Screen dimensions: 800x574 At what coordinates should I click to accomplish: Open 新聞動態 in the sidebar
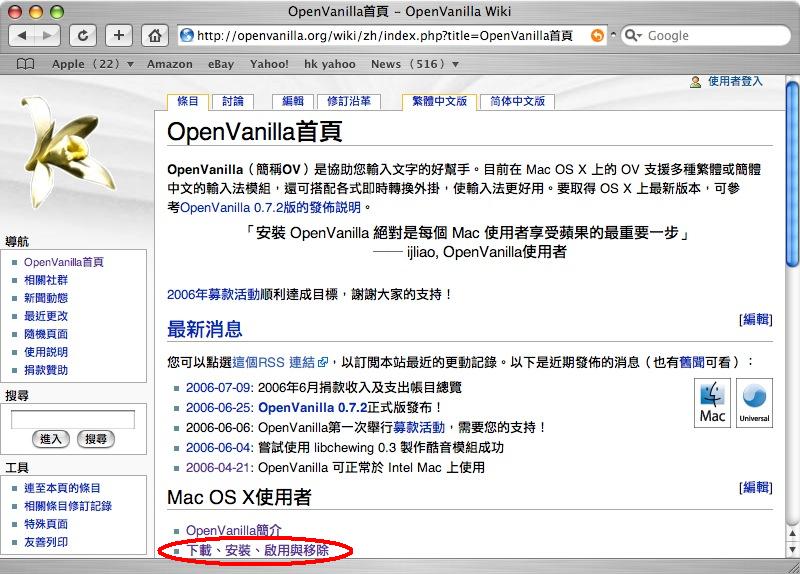click(46, 298)
